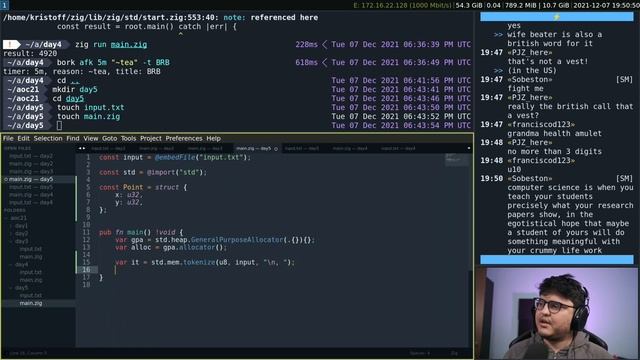This screenshot has height=360, width=640.
Task: Open the Edit menu
Action: 23,138
